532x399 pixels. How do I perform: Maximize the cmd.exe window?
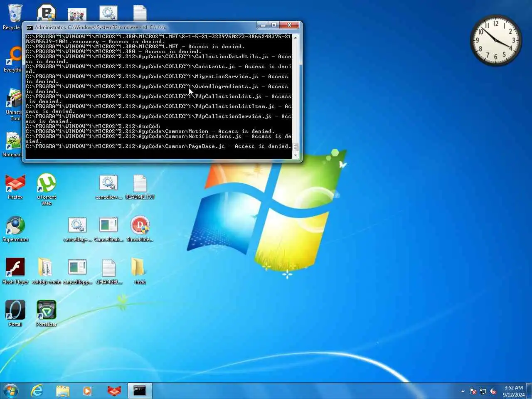tap(274, 25)
